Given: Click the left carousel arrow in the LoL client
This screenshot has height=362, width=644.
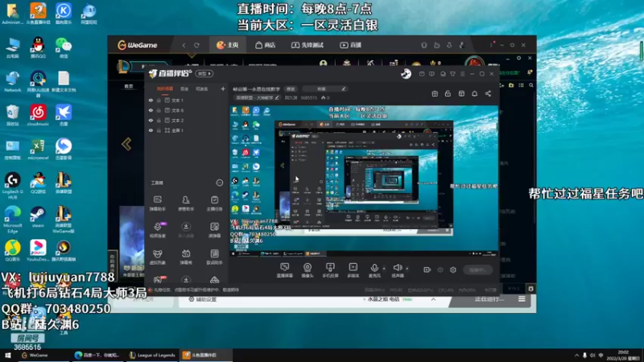Looking at the screenshot, I should (126, 144).
